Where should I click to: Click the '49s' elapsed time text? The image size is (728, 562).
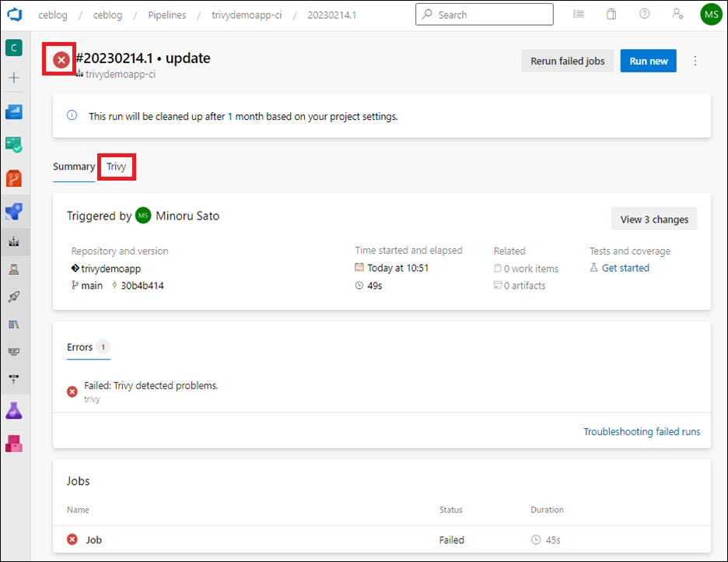pos(375,286)
